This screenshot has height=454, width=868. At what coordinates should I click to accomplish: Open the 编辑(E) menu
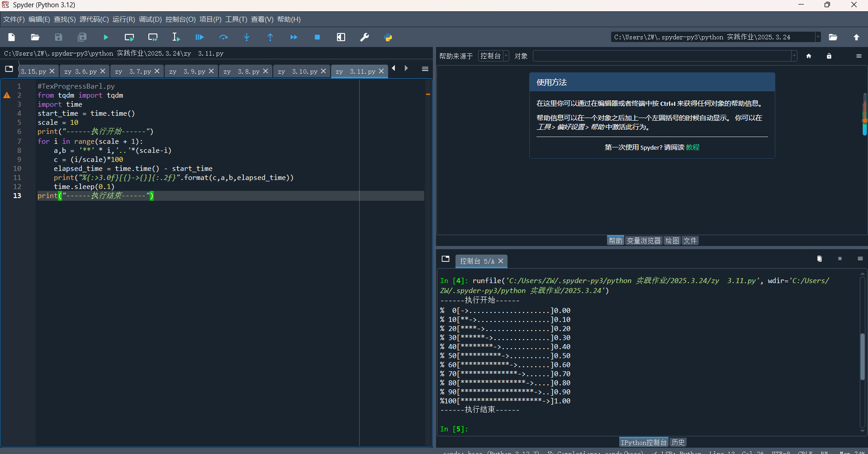point(39,19)
